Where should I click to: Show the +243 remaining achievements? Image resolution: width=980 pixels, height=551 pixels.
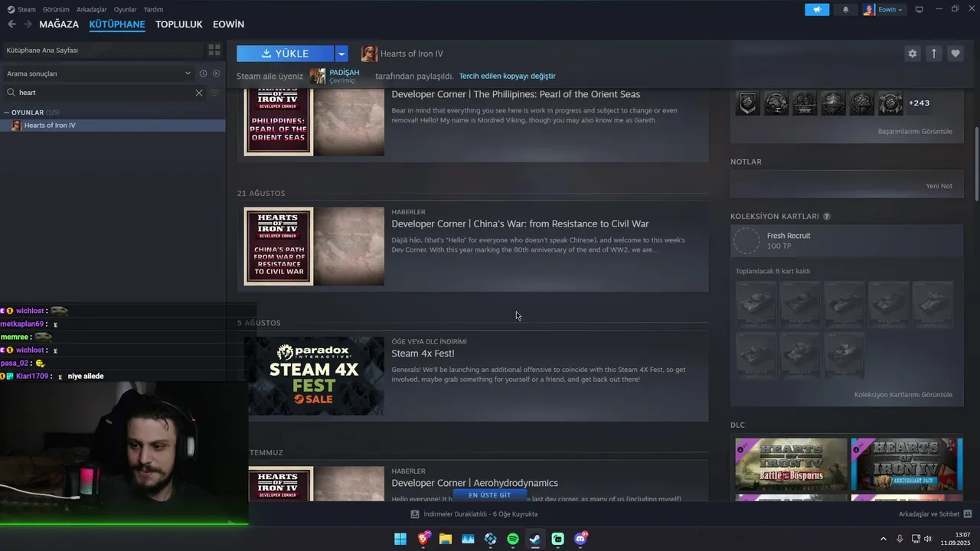pyautogui.click(x=919, y=103)
